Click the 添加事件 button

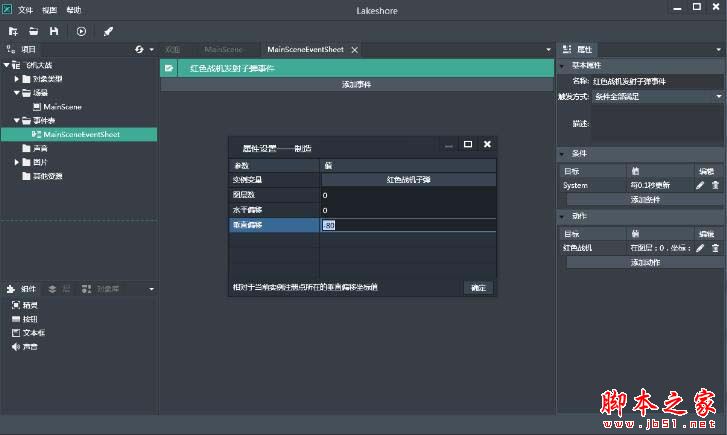tap(357, 84)
